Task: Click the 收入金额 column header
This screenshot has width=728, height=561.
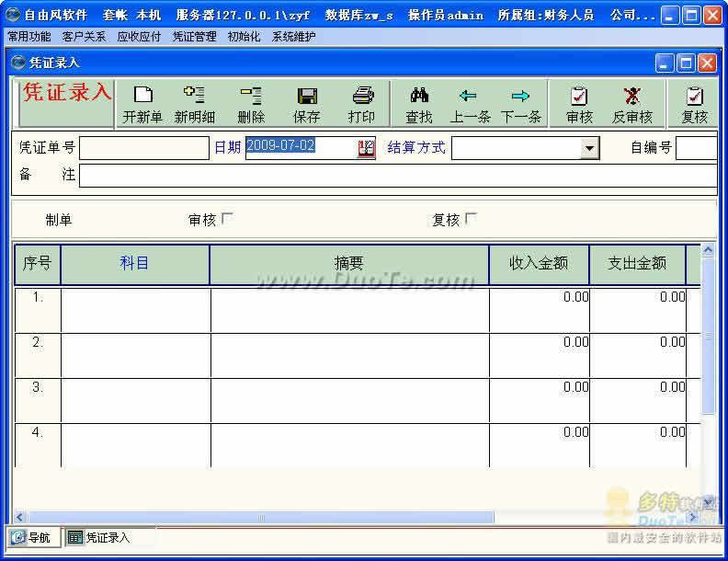Action: click(539, 264)
